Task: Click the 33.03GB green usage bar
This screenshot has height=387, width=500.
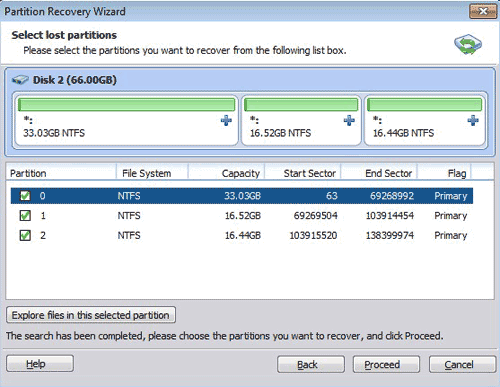Action: tap(126, 104)
